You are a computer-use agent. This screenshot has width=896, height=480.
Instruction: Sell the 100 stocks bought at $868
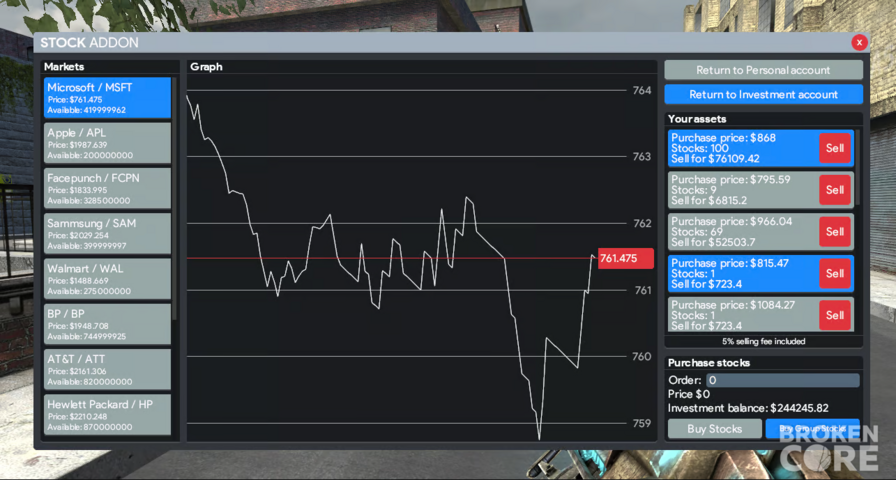(x=835, y=148)
